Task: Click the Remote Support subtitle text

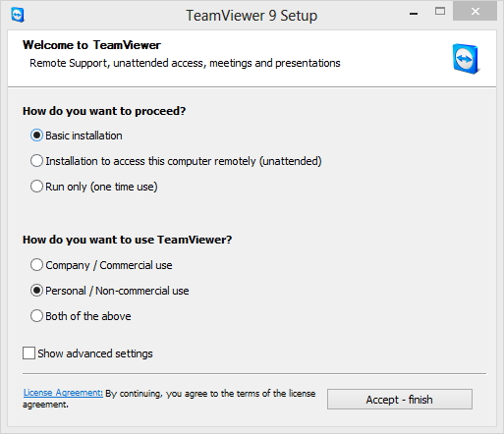Action: point(185,63)
